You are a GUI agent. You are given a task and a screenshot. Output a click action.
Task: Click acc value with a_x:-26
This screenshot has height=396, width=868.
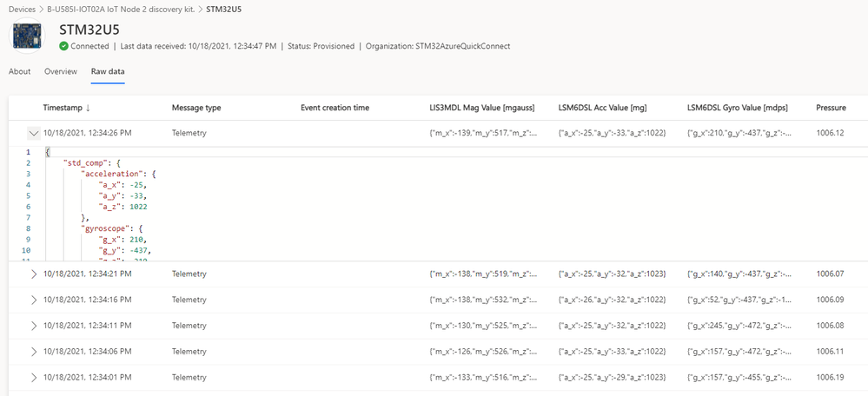click(613, 300)
